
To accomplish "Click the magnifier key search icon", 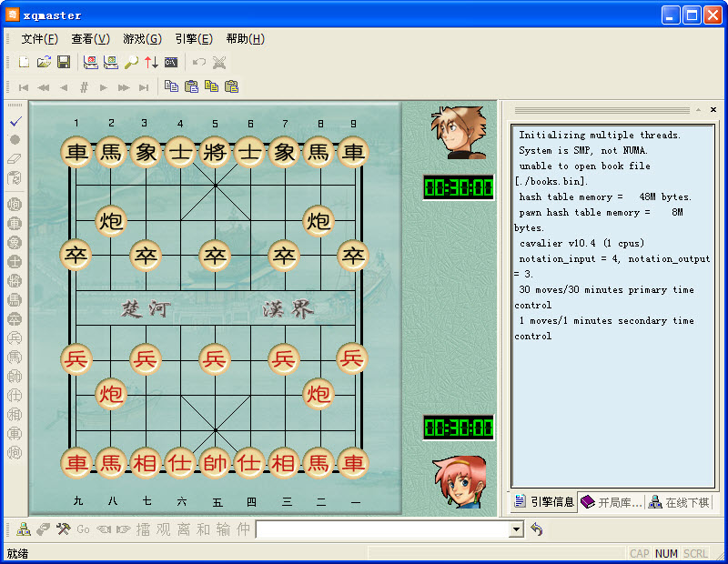I will click(x=131, y=62).
